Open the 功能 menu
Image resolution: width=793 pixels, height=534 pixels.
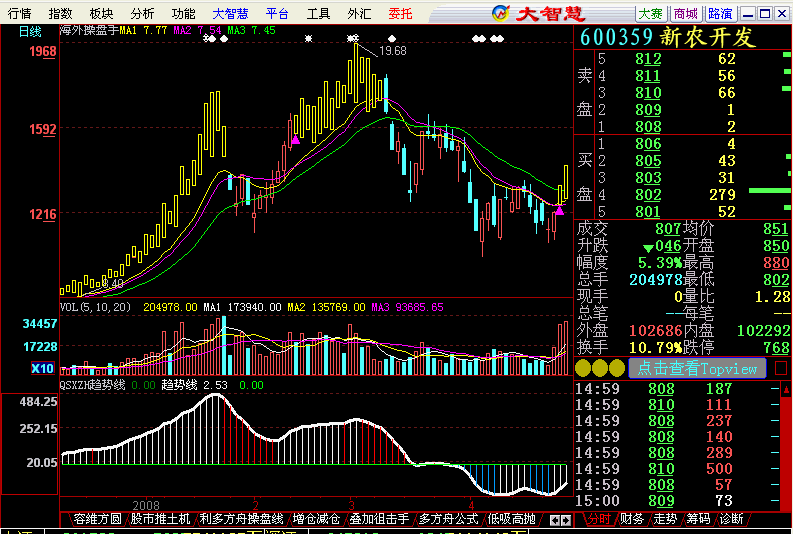(183, 14)
